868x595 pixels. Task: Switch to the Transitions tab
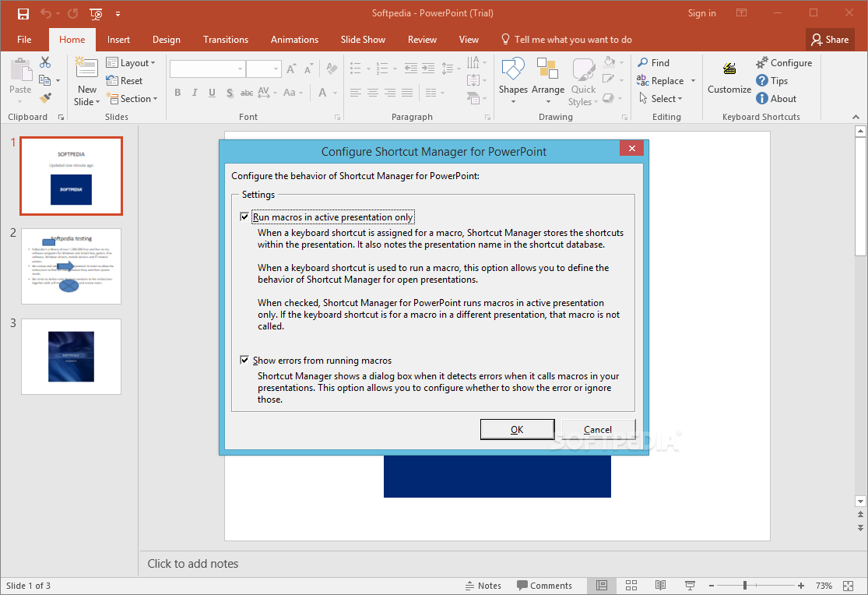click(225, 40)
